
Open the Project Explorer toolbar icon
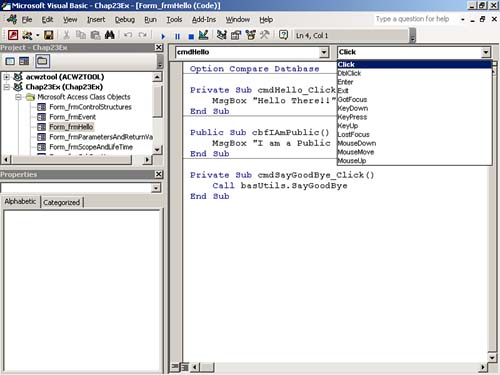[221, 35]
